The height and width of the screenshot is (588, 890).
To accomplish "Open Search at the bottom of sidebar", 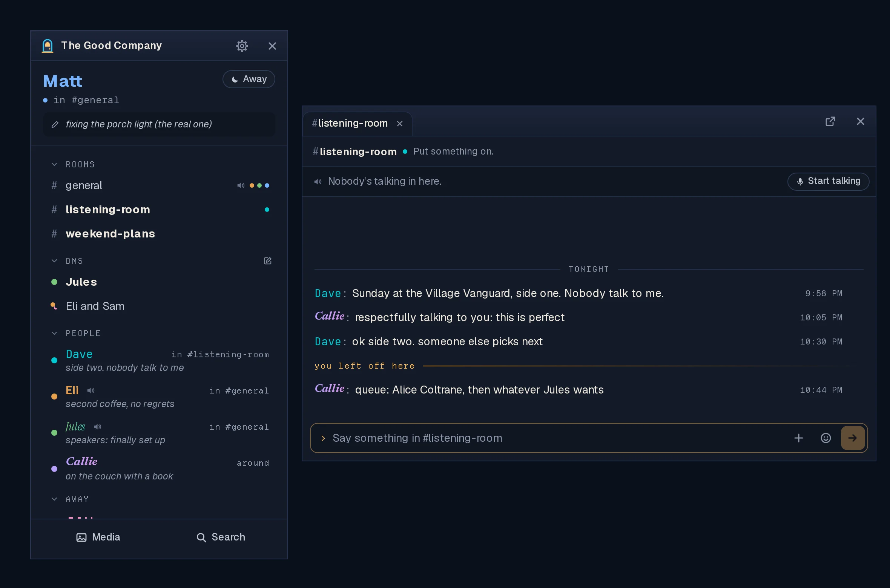I will (221, 537).
